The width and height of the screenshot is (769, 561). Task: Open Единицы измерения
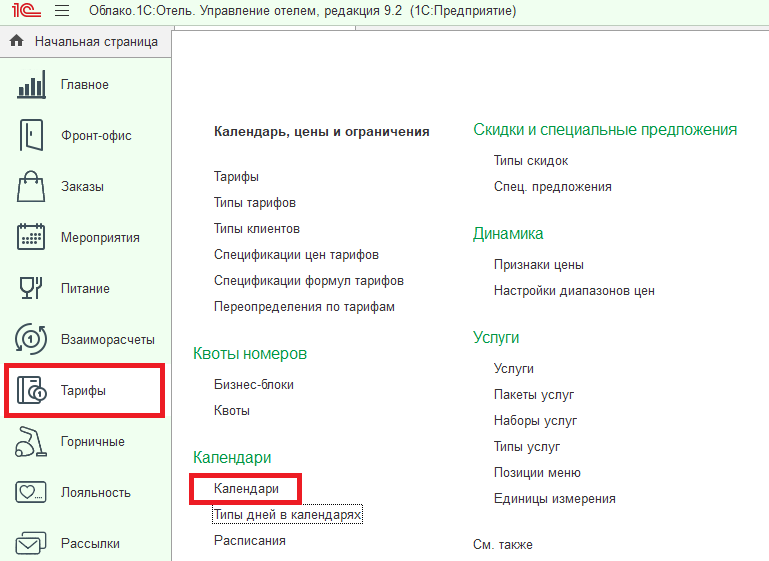click(555, 498)
